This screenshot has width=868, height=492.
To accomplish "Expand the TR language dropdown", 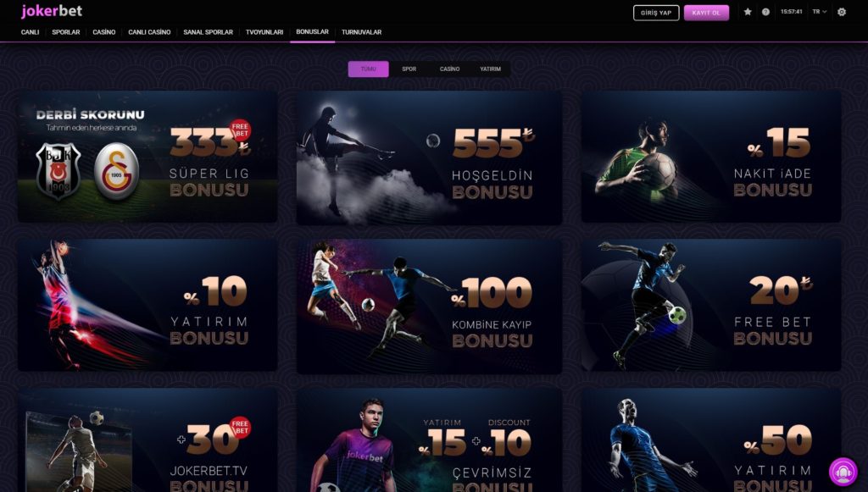I will [820, 12].
